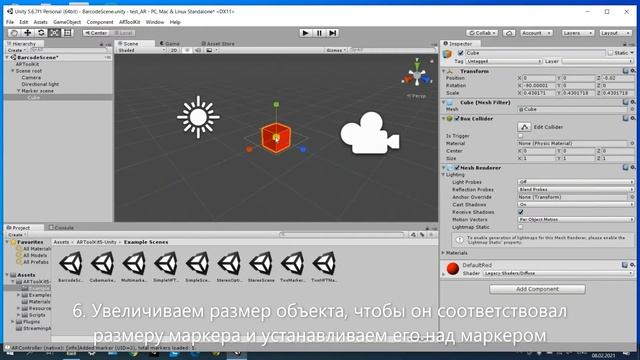This screenshot has height=360, width=640.
Task: Collapse the Marker scene tree item
Action: pyautogui.click(x=19, y=91)
